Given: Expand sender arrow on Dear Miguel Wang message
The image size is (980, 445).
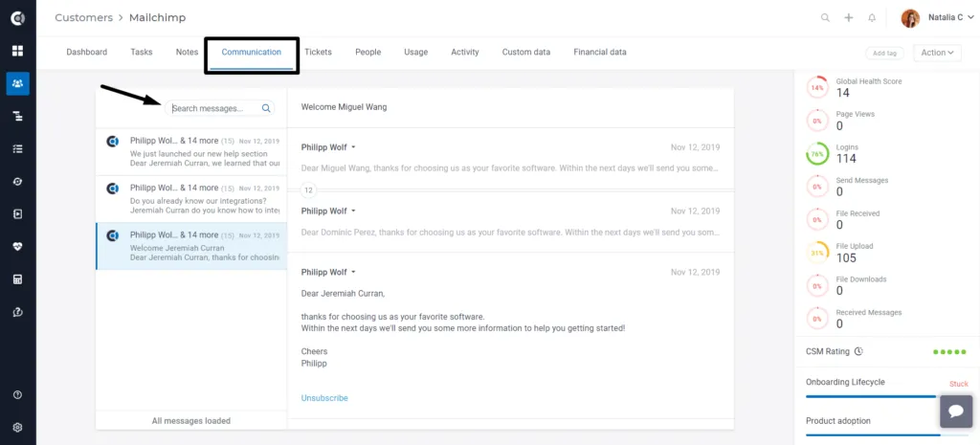Looking at the screenshot, I should [x=353, y=147].
